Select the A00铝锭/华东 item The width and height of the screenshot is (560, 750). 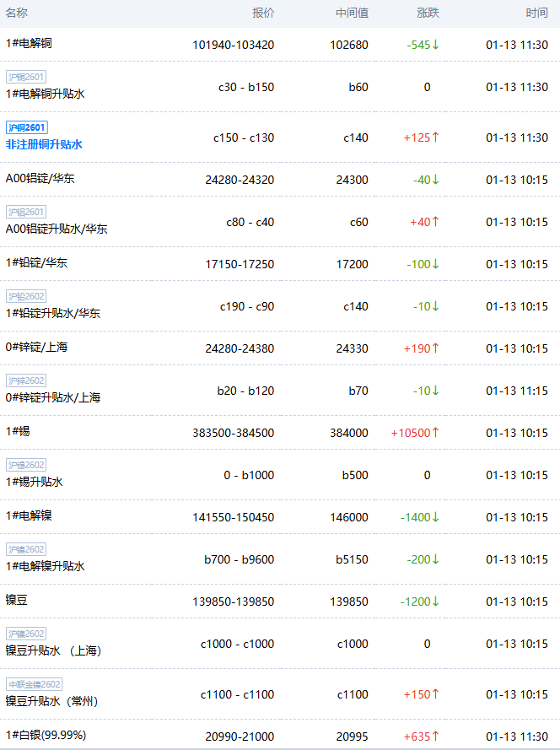40,178
